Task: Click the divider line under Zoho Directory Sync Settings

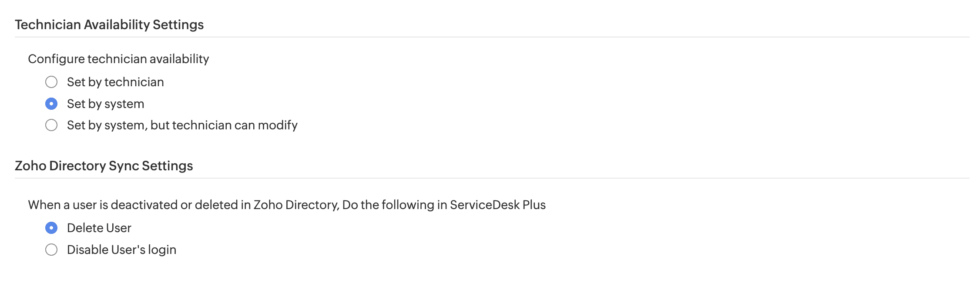Action: tap(492, 178)
